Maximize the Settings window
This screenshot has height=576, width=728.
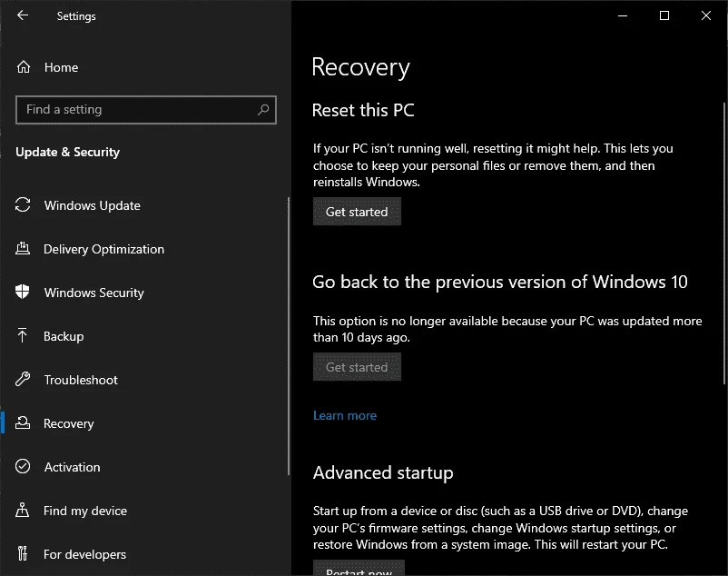tap(664, 15)
